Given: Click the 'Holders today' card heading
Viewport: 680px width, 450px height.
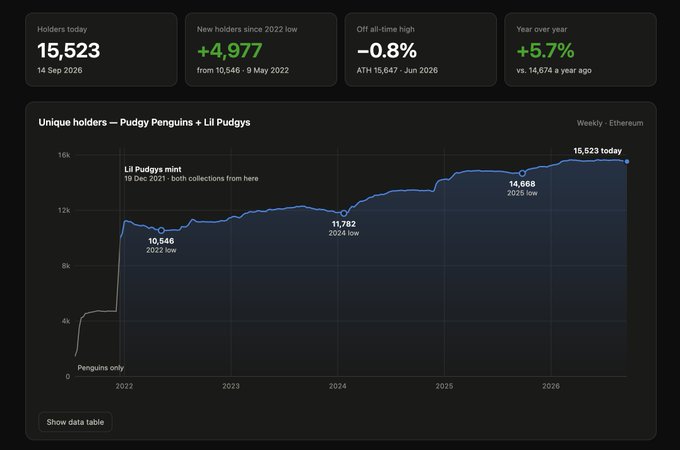Looking at the screenshot, I should (62, 29).
